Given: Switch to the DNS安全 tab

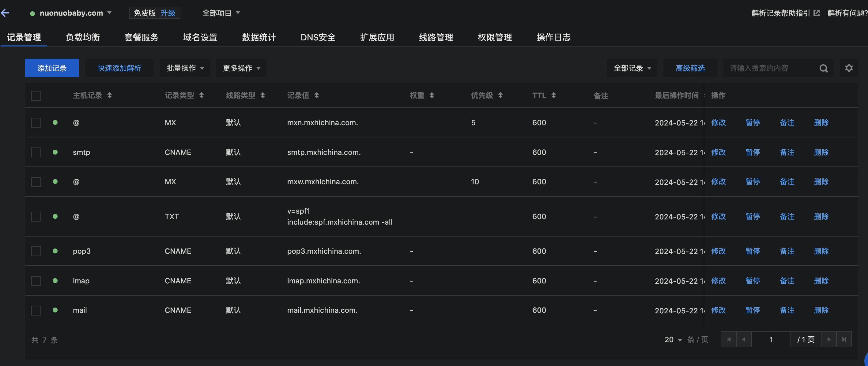Looking at the screenshot, I should click(318, 37).
